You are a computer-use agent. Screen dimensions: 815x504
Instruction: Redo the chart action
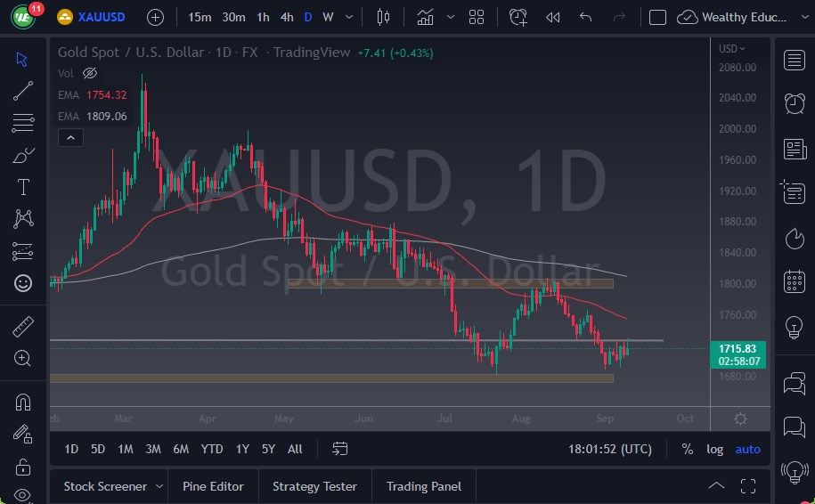tap(619, 17)
